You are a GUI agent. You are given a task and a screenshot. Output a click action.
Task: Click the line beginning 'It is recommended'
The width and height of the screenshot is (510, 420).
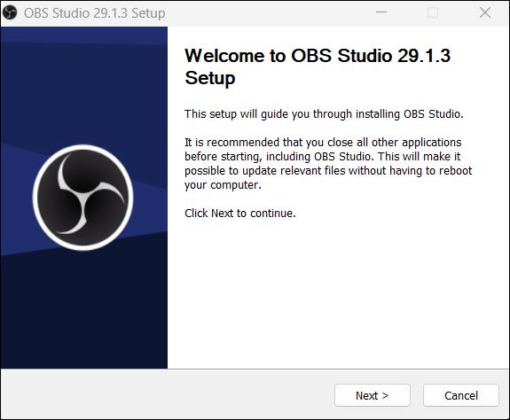point(323,143)
